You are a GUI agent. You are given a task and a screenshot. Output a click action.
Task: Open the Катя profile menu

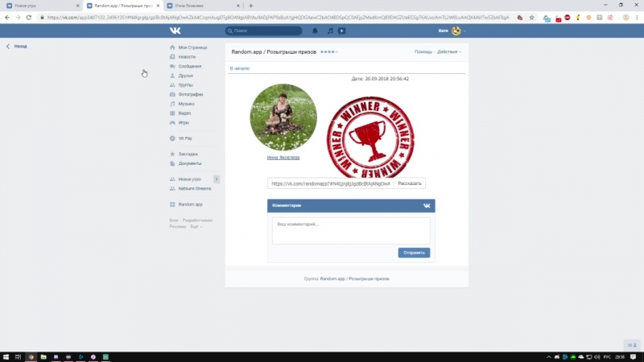[x=449, y=31]
